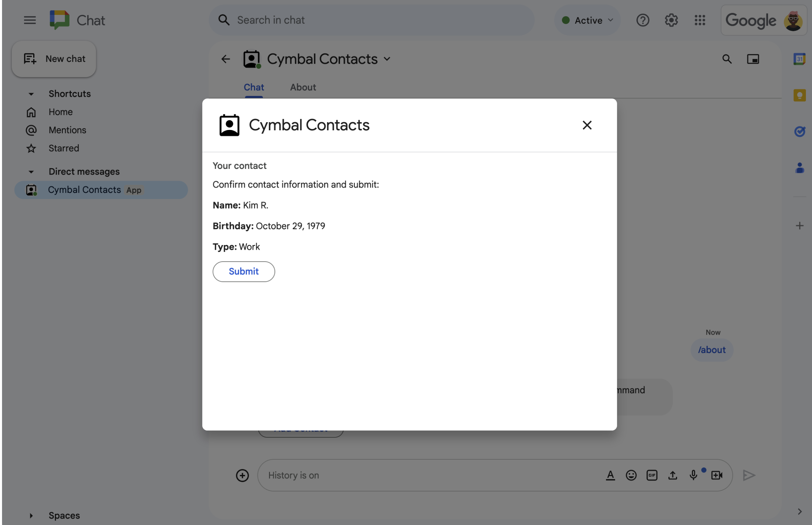
Task: Click the help question mark icon
Action: (642, 20)
